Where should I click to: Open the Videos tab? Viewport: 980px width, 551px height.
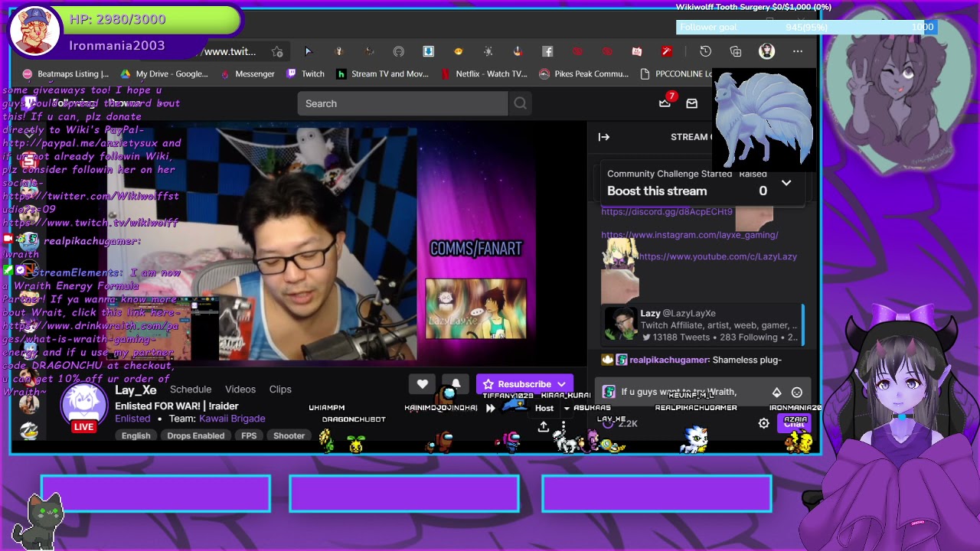point(240,390)
